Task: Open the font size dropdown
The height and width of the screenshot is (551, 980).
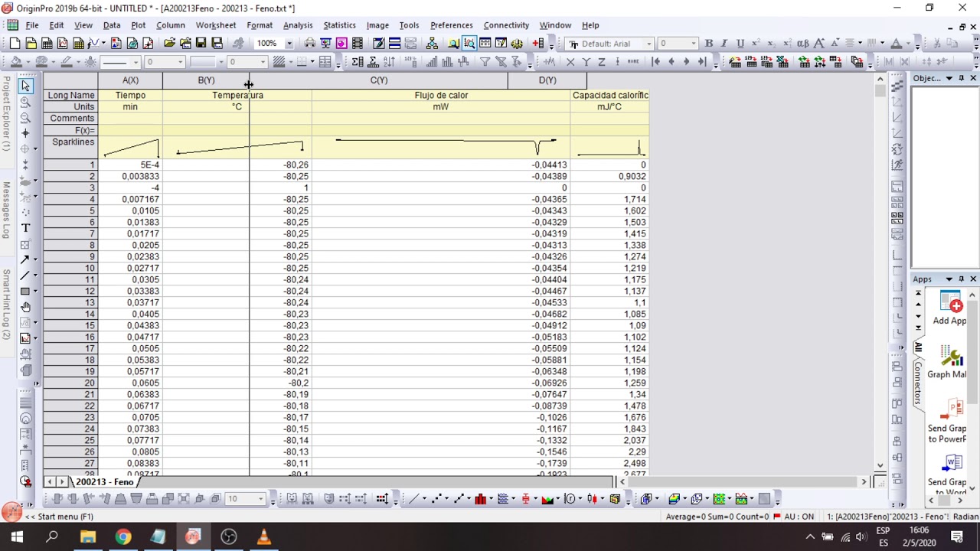Action: (x=694, y=44)
